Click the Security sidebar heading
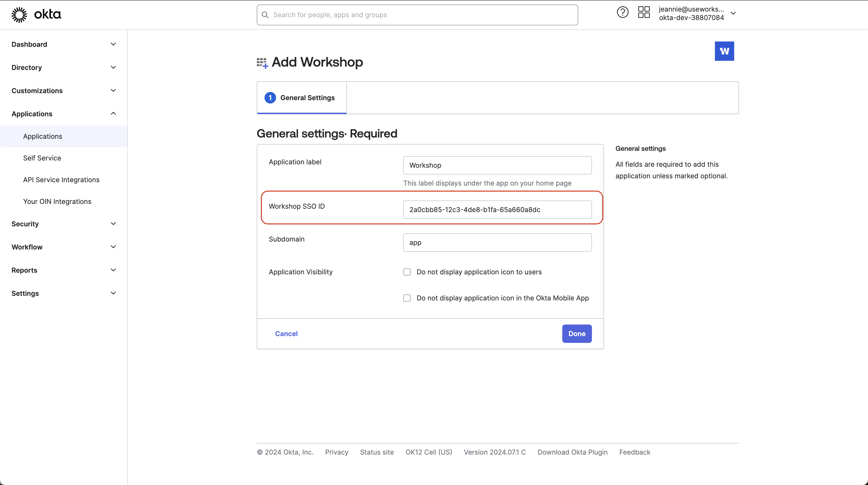This screenshot has height=485, width=868. pos(25,224)
